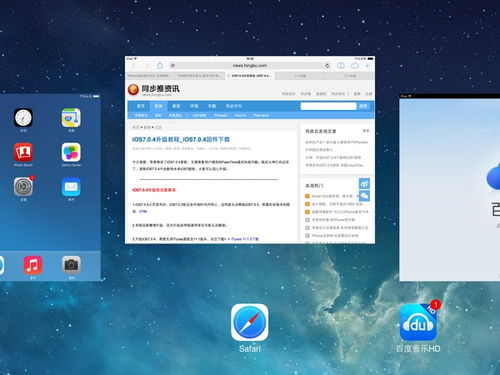
Task: Tap the floating WeChat share icon on webpage
Action: tap(364, 196)
